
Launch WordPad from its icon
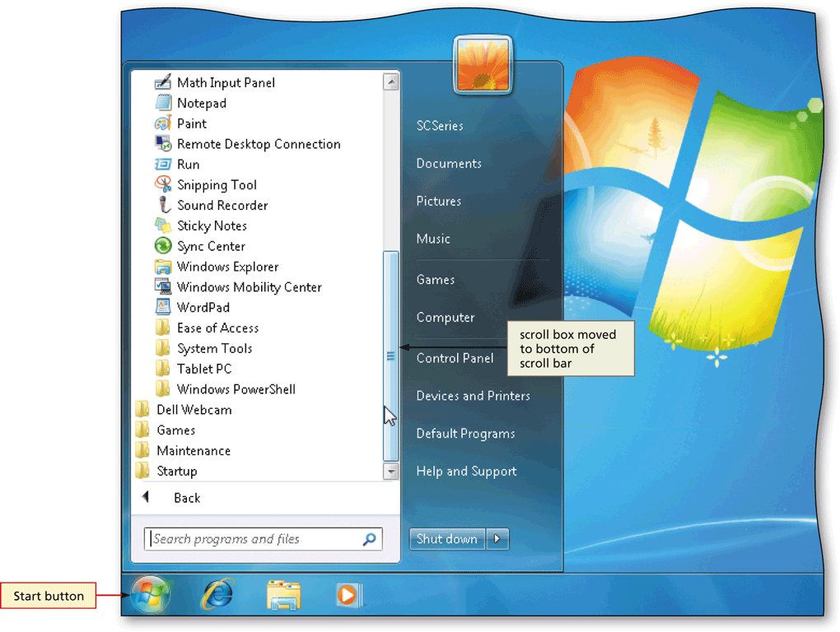pyautogui.click(x=163, y=307)
